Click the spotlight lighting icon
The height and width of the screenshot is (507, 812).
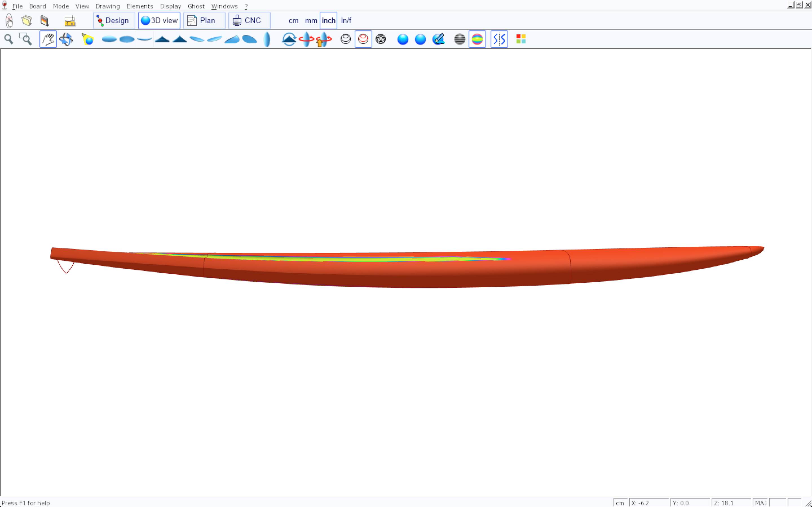(88, 39)
